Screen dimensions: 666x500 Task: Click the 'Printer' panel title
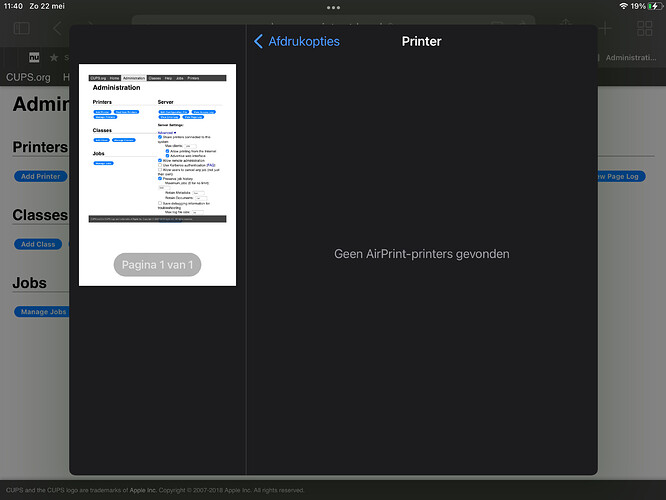click(421, 41)
